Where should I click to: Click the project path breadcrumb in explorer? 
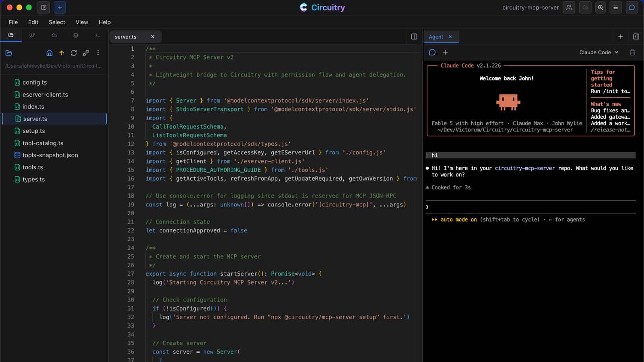coord(54,66)
